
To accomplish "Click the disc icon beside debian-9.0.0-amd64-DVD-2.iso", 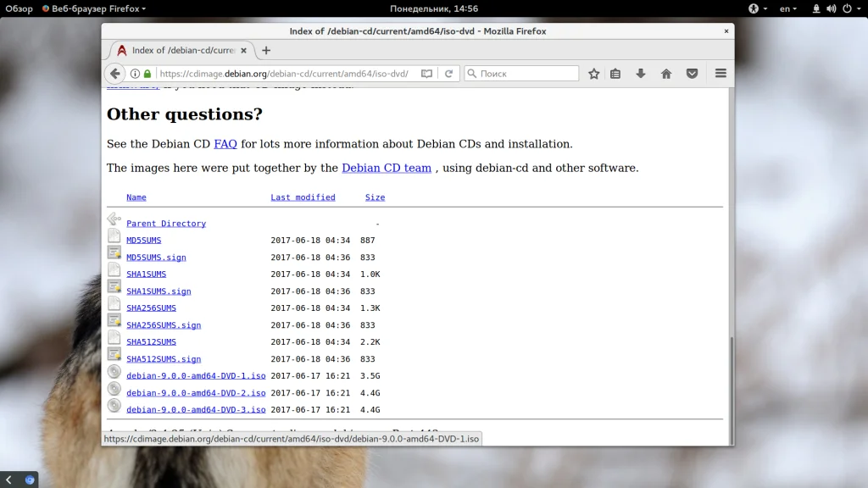I will [114, 389].
